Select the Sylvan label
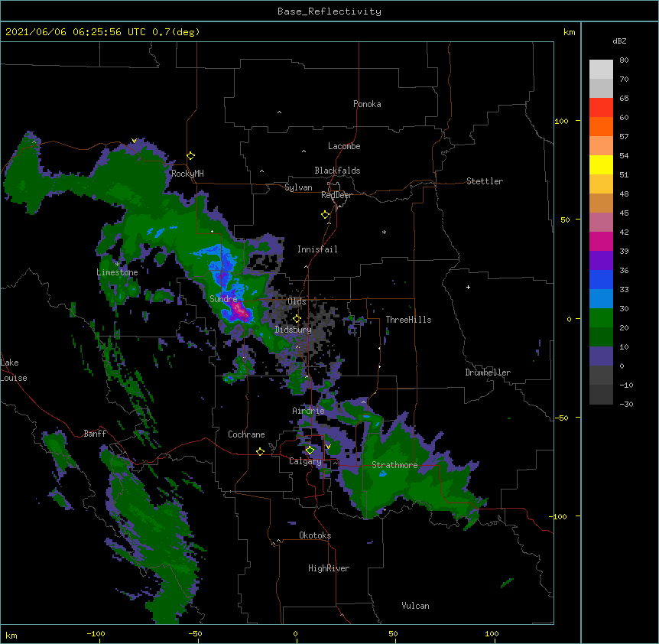This screenshot has height=644, width=659. [x=298, y=187]
